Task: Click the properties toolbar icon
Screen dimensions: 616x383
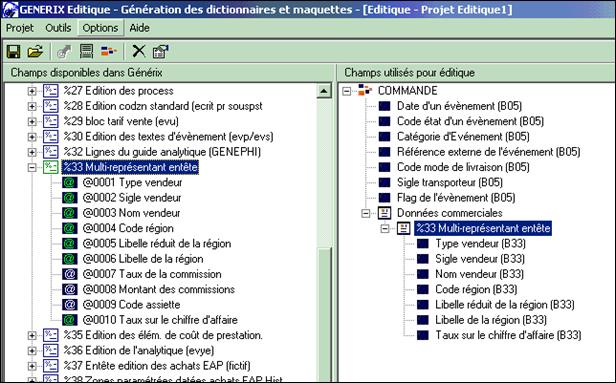Action: click(160, 51)
